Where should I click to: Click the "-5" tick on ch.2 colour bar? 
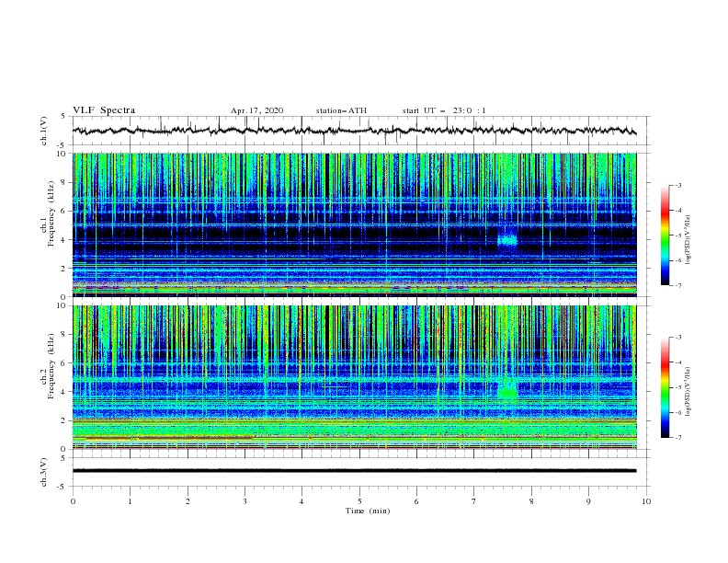(677, 387)
